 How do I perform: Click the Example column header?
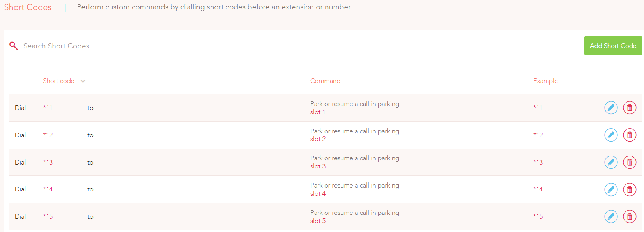pyautogui.click(x=545, y=81)
